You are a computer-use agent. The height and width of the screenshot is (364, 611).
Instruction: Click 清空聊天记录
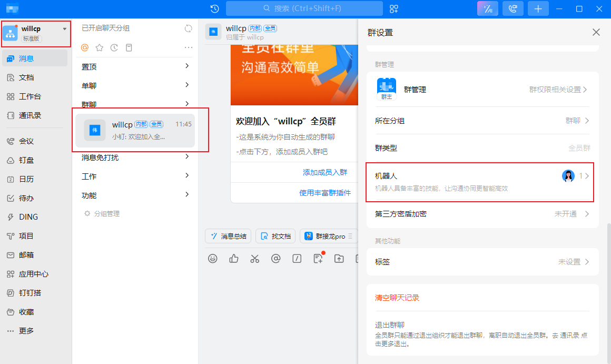397,298
